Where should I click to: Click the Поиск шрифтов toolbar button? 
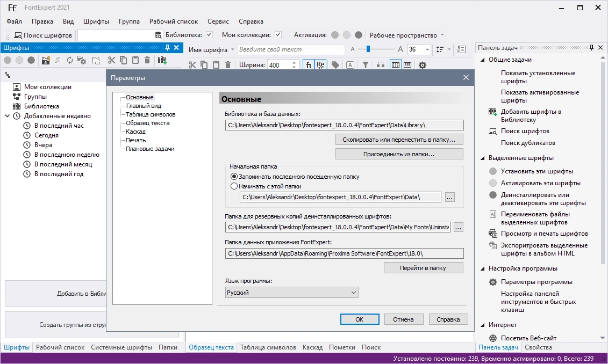click(x=43, y=35)
